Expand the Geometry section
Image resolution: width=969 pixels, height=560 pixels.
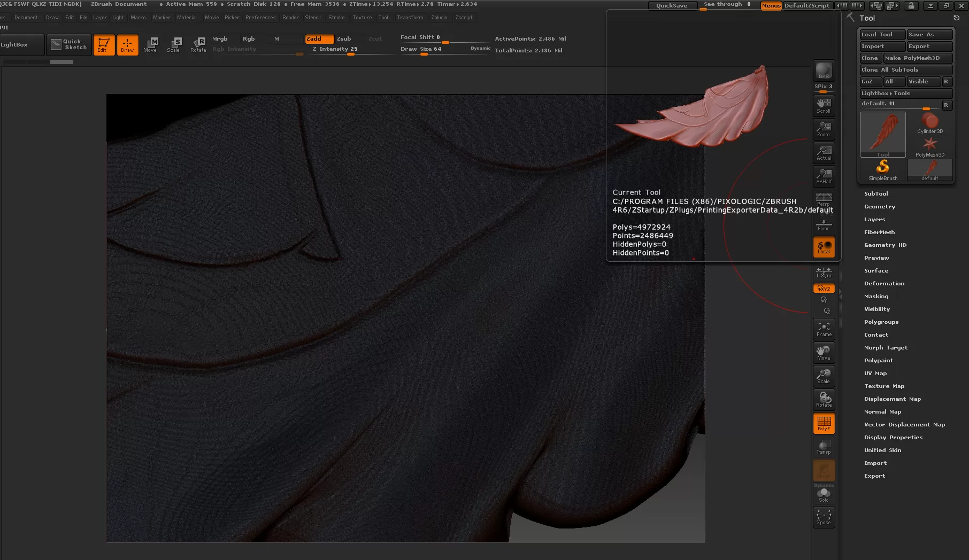pyautogui.click(x=879, y=207)
